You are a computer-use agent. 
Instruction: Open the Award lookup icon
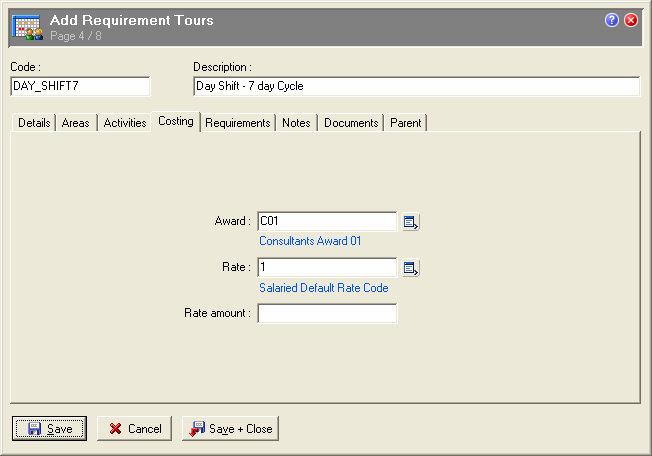click(x=410, y=222)
